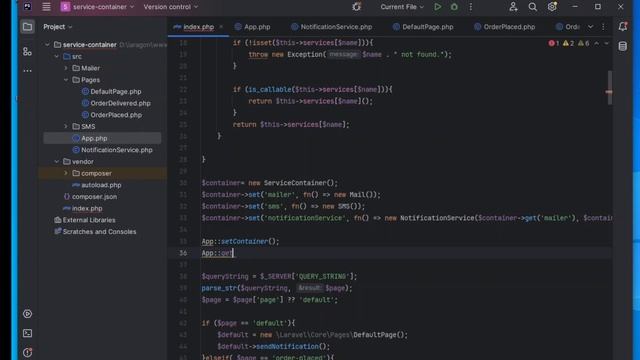Screen dimensions: 640x360
Task: Open the Database tool window
Action: click(x=622, y=46)
